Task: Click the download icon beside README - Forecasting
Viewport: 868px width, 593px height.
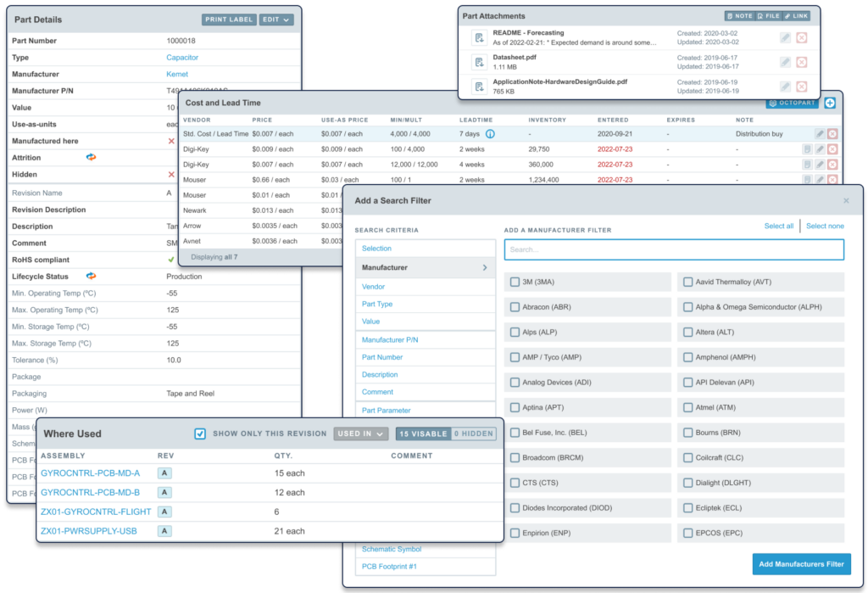Action: point(479,37)
